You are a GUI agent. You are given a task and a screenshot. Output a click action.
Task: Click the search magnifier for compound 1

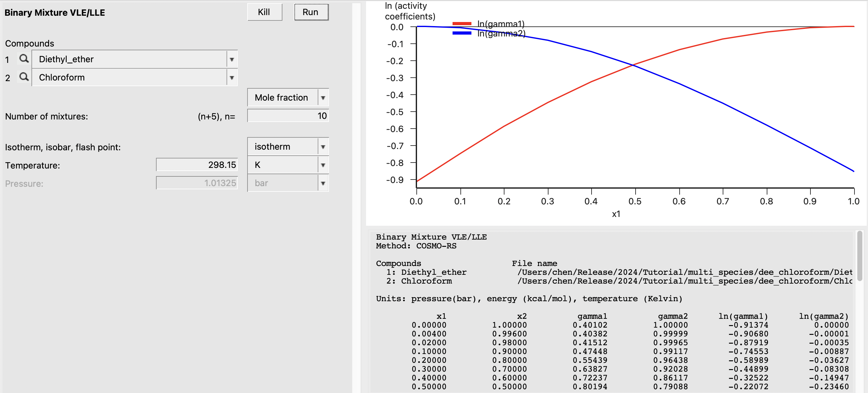point(24,59)
